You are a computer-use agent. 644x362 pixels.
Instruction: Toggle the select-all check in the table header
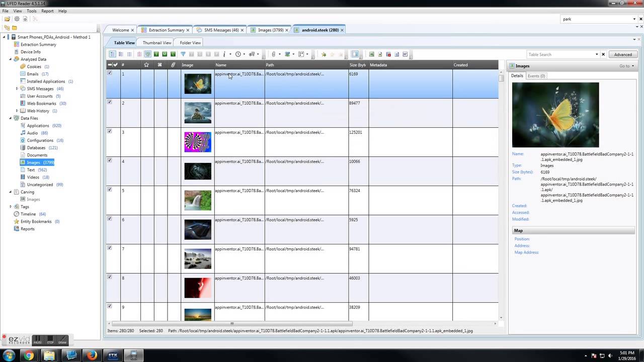(116, 65)
